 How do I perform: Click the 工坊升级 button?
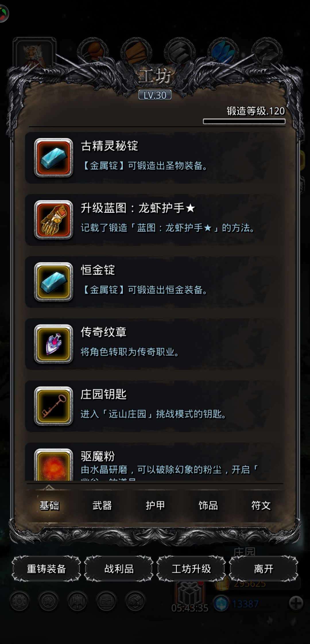(191, 569)
